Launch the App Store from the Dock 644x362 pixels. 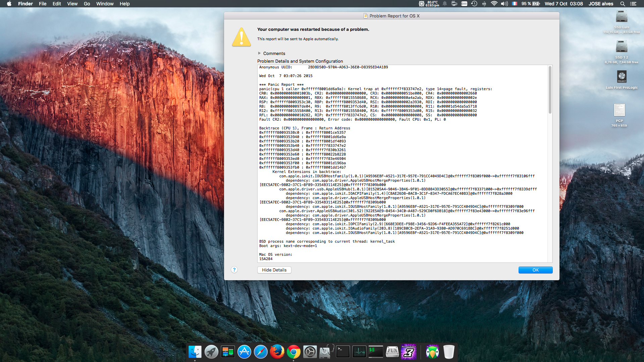coord(244,352)
